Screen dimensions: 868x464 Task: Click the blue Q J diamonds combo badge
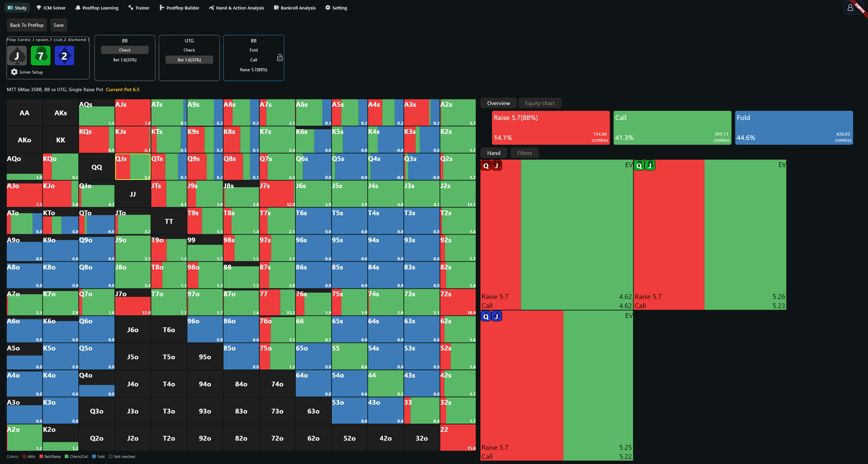tap(491, 316)
